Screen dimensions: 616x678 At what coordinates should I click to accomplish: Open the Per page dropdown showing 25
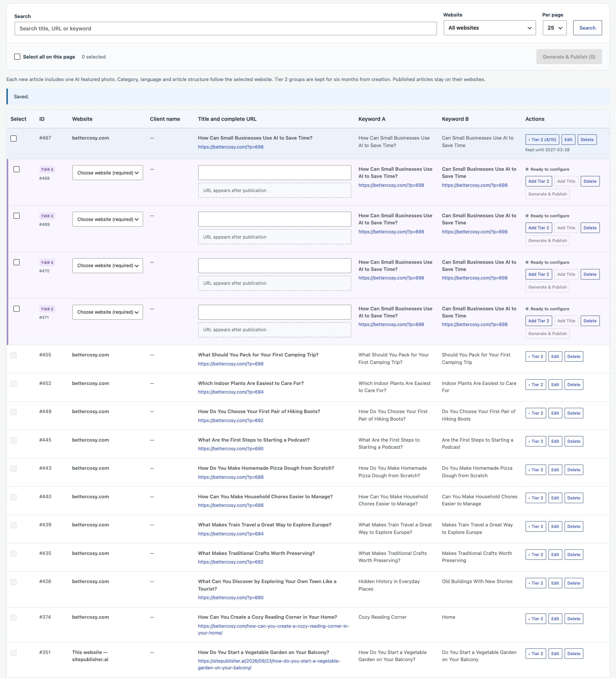tap(555, 28)
